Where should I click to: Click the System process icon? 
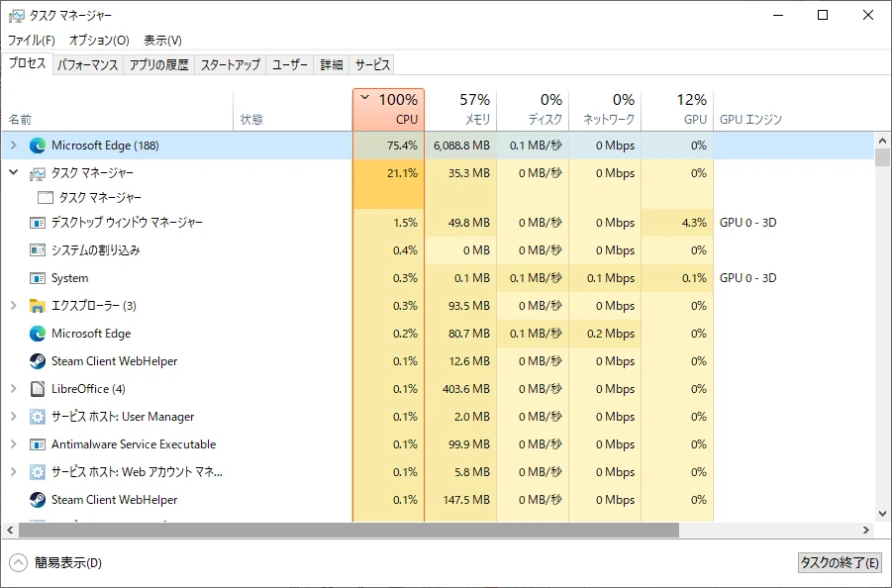tap(38, 278)
